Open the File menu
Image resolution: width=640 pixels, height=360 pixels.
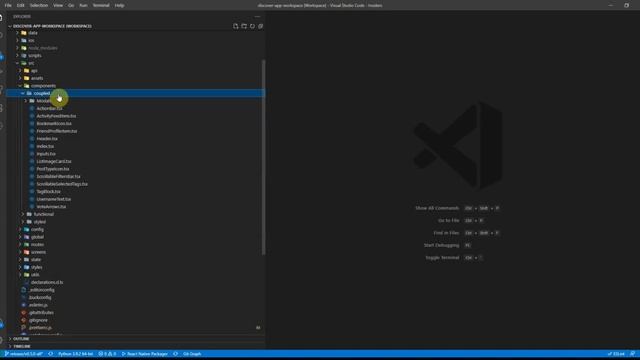(8, 5)
